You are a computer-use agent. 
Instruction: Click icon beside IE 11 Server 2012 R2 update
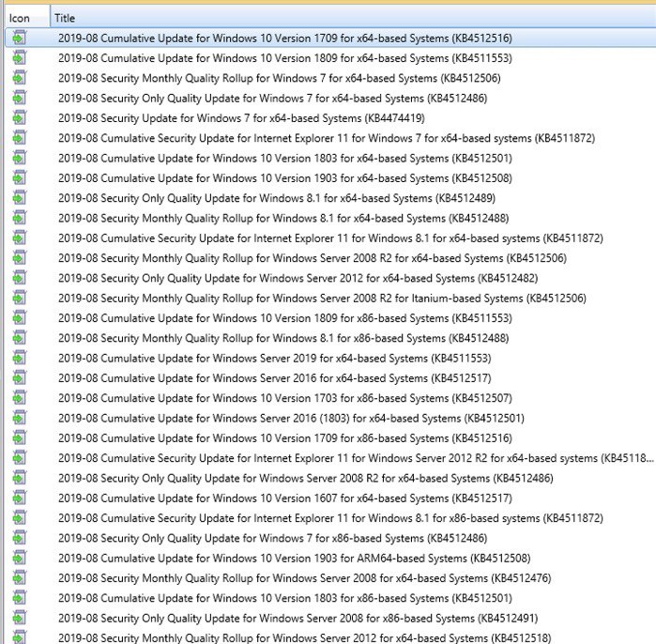20,458
